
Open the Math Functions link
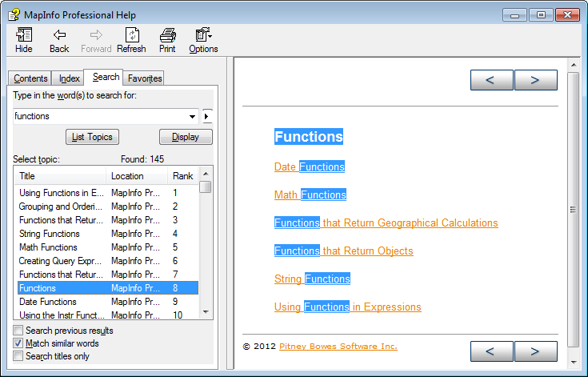(310, 195)
